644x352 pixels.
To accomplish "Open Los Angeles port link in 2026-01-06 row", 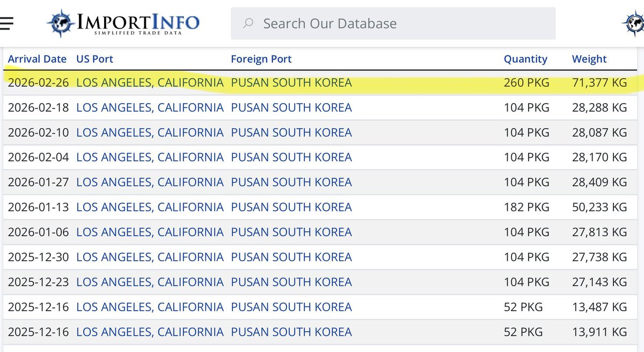I will (x=150, y=232).
